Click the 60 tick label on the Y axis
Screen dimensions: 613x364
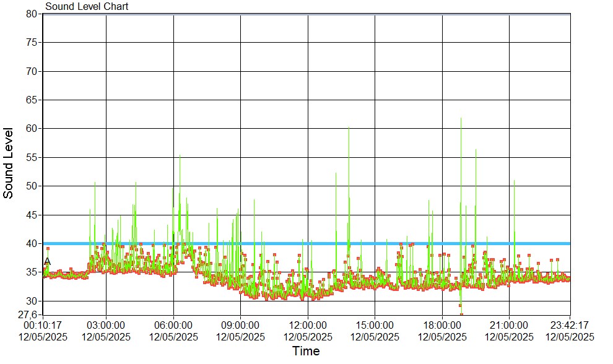tap(33, 129)
